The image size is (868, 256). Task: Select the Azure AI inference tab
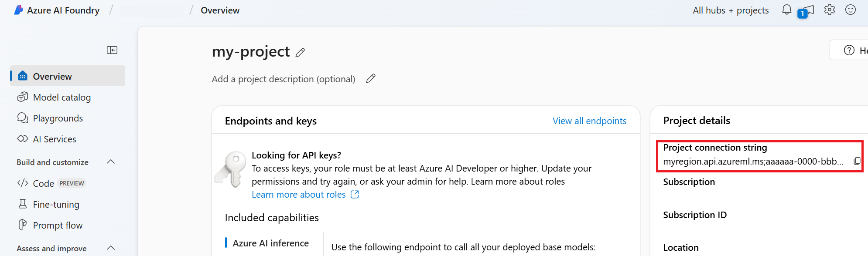pos(270,243)
